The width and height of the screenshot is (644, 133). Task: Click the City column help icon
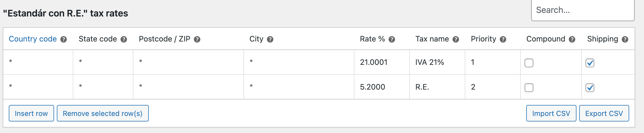coord(270,39)
